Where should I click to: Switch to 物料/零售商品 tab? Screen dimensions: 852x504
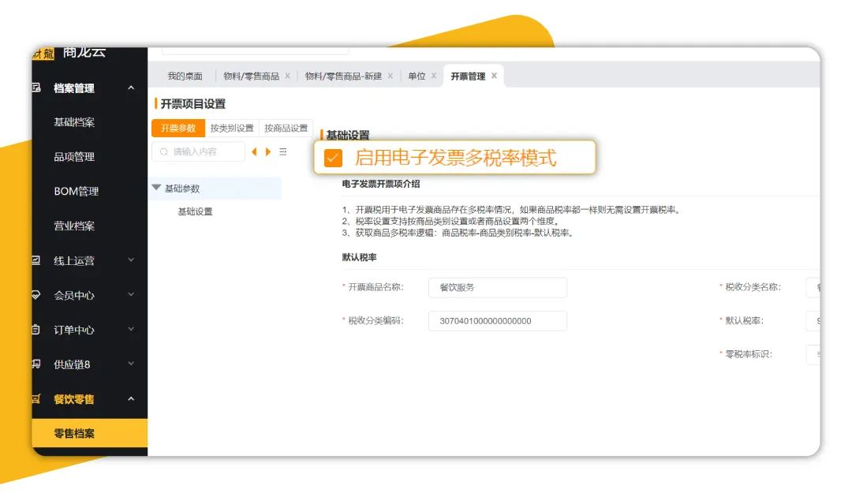(251, 76)
